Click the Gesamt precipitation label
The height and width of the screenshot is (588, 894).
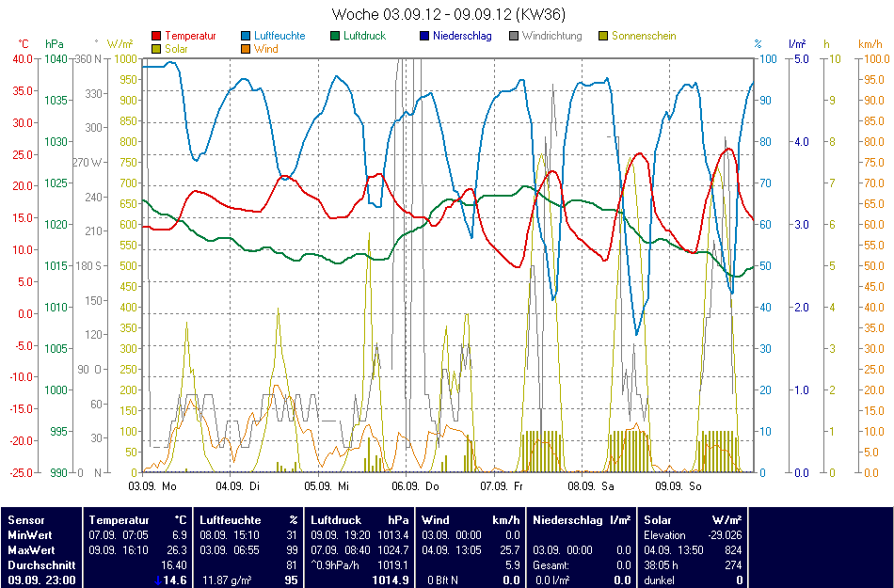point(551,565)
